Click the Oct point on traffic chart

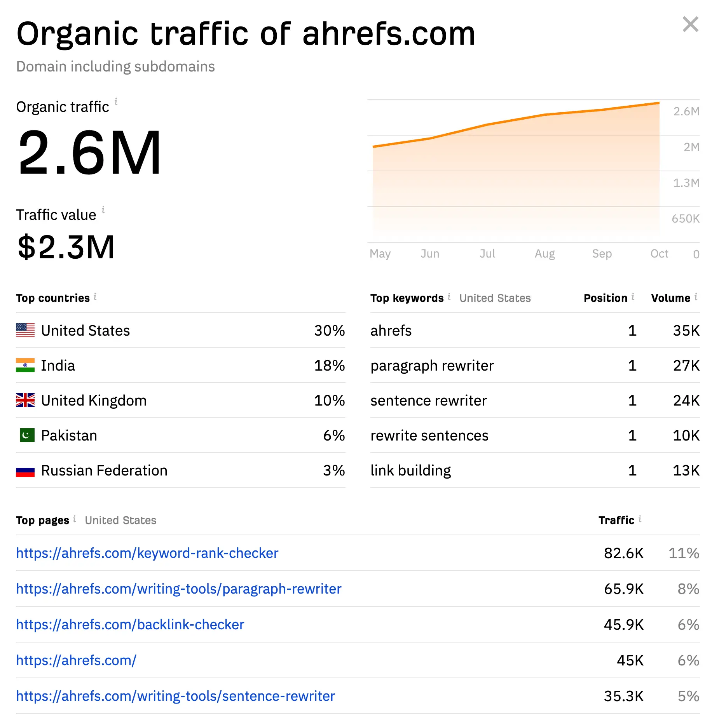[659, 103]
